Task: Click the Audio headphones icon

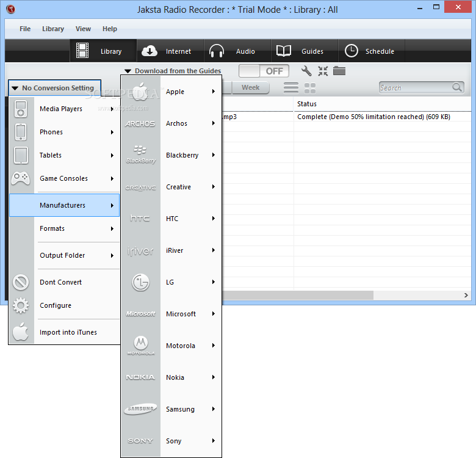Action: coord(217,51)
